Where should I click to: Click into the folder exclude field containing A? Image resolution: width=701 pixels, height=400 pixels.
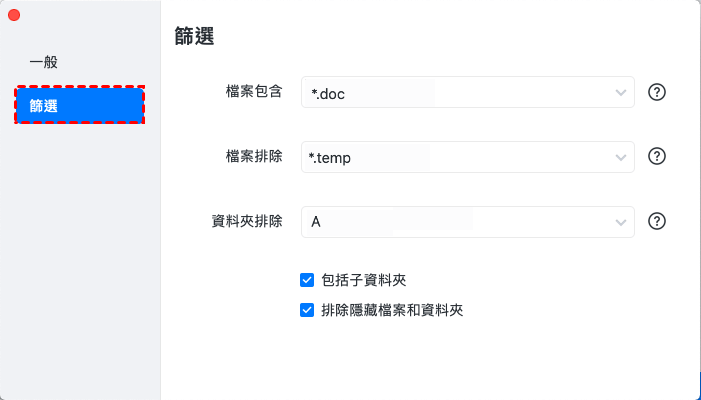click(450, 222)
